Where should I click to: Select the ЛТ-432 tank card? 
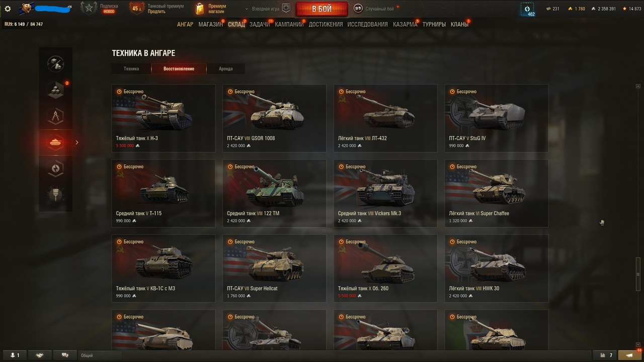385,118
